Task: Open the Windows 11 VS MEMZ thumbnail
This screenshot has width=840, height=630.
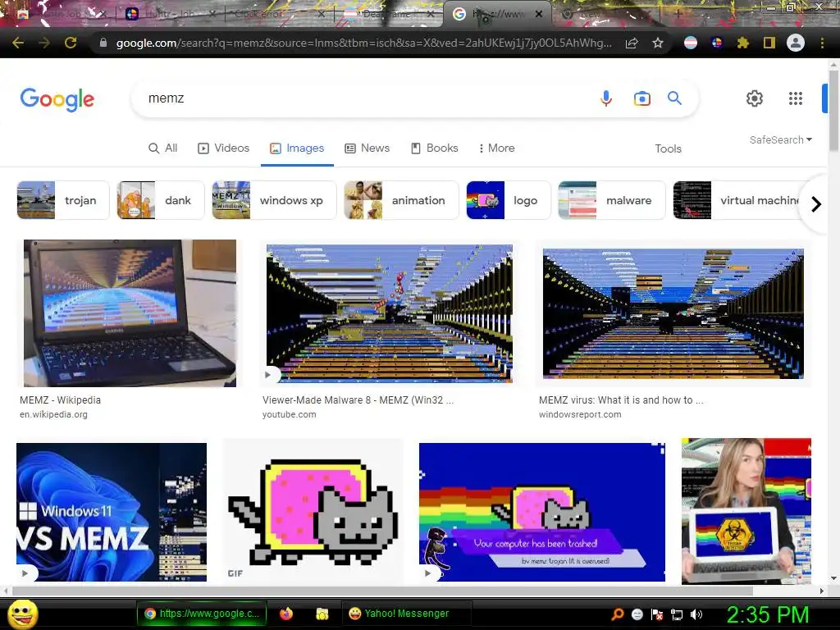Action: coord(112,512)
